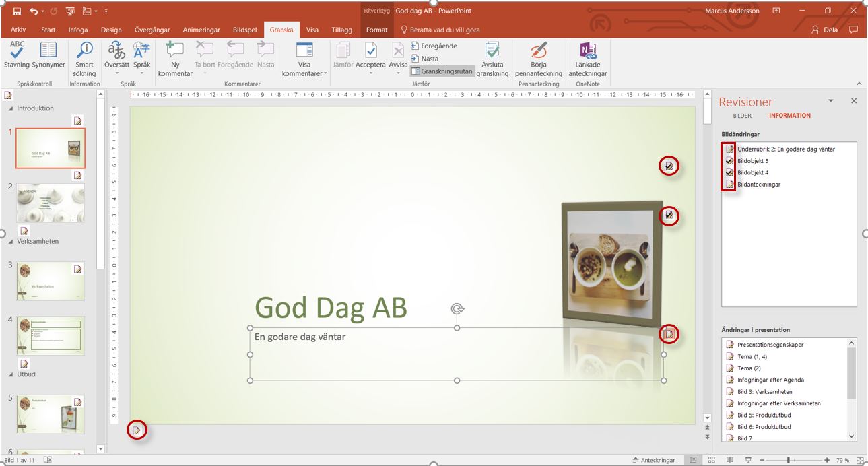Image resolution: width=868 pixels, height=466 pixels.
Task: Open the Undo history dropdown arrow
Action: [43, 11]
